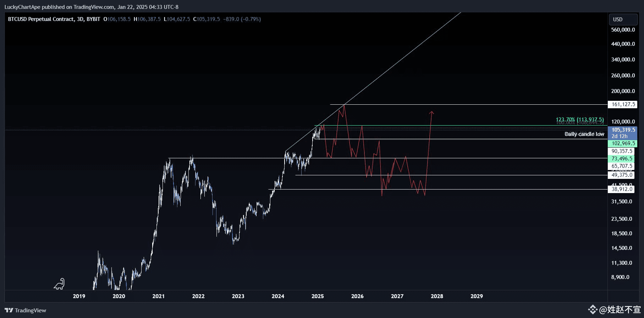
Task: Select the low value L104,627.5
Action: coord(177,19)
